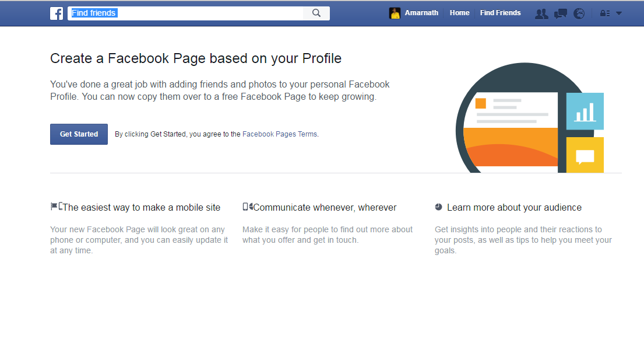Expand the account menu dropdown arrow

pos(619,13)
